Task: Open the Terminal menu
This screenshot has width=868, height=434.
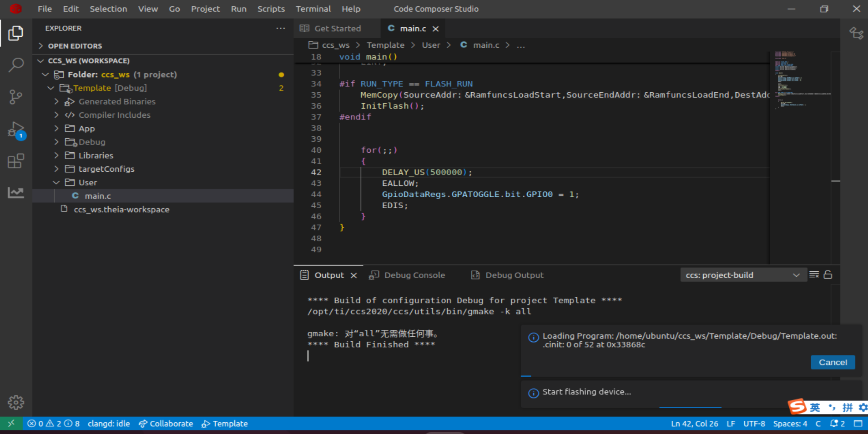Action: pyautogui.click(x=313, y=9)
